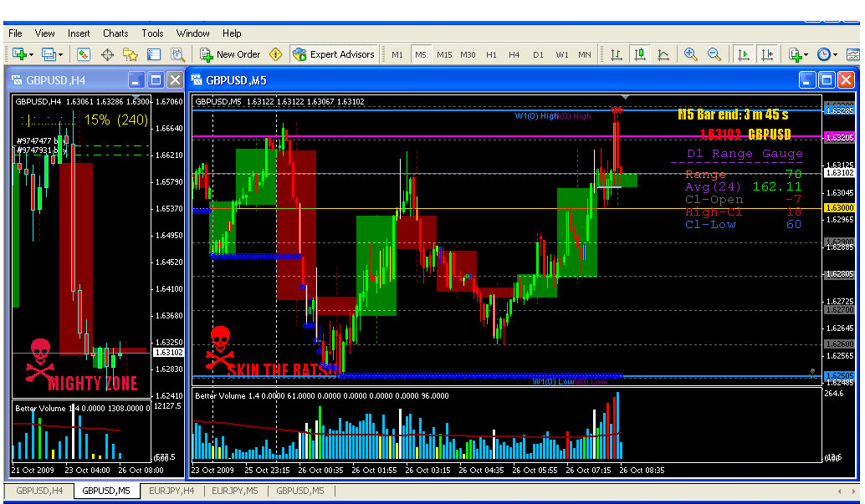The height and width of the screenshot is (504, 865).
Task: Open the View menu
Action: pos(44,33)
